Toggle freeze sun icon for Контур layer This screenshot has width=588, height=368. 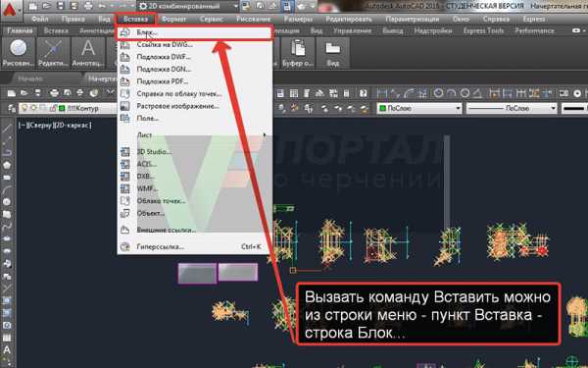[x=33, y=108]
